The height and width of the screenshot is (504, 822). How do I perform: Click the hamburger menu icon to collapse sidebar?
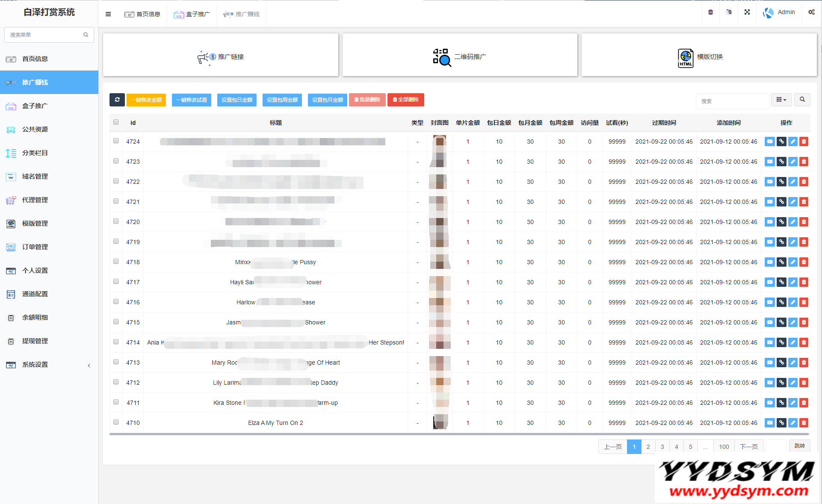tap(108, 14)
